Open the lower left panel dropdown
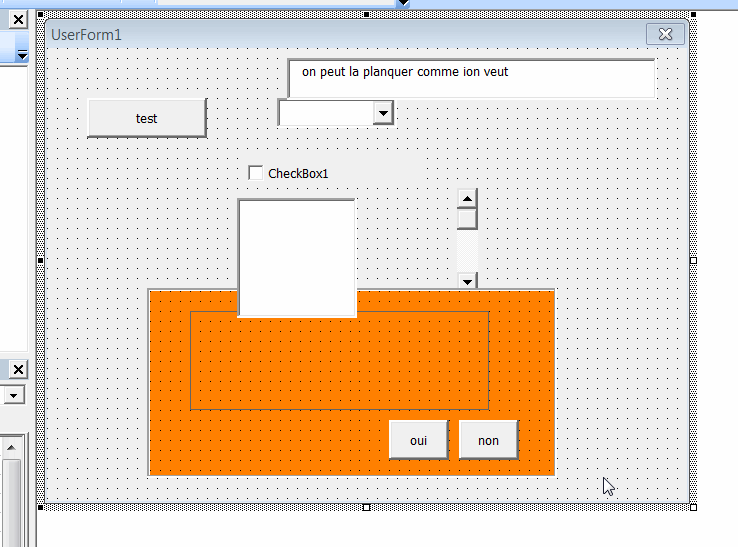 (x=14, y=395)
